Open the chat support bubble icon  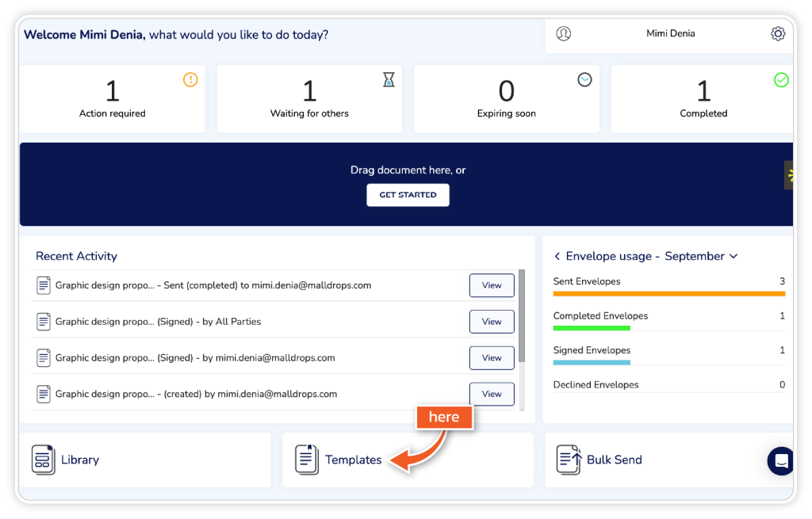coord(781,460)
